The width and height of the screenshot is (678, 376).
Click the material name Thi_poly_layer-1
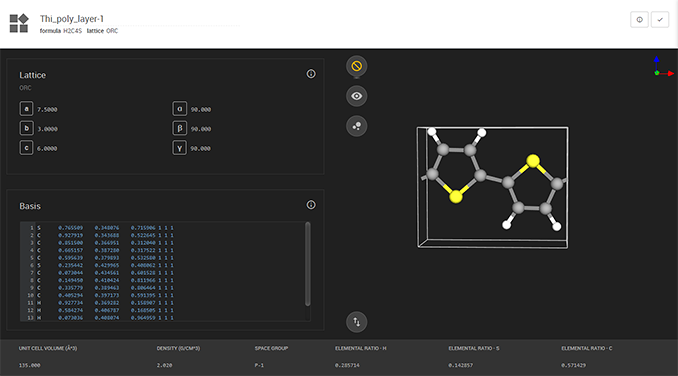[72, 19]
